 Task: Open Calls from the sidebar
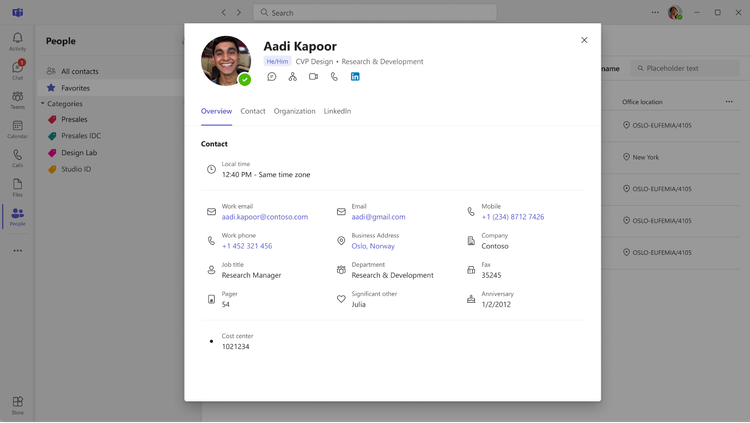pyautogui.click(x=18, y=158)
